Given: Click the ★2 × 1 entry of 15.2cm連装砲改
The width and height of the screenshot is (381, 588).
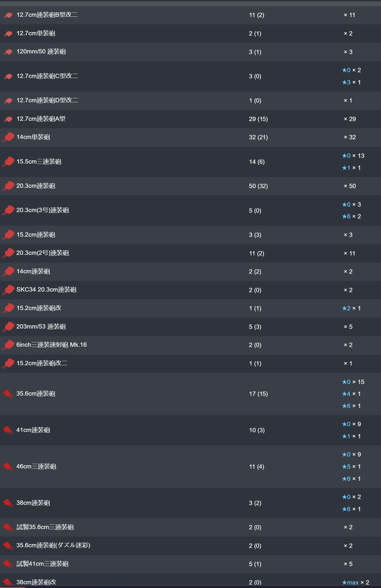Looking at the screenshot, I should [x=351, y=308].
